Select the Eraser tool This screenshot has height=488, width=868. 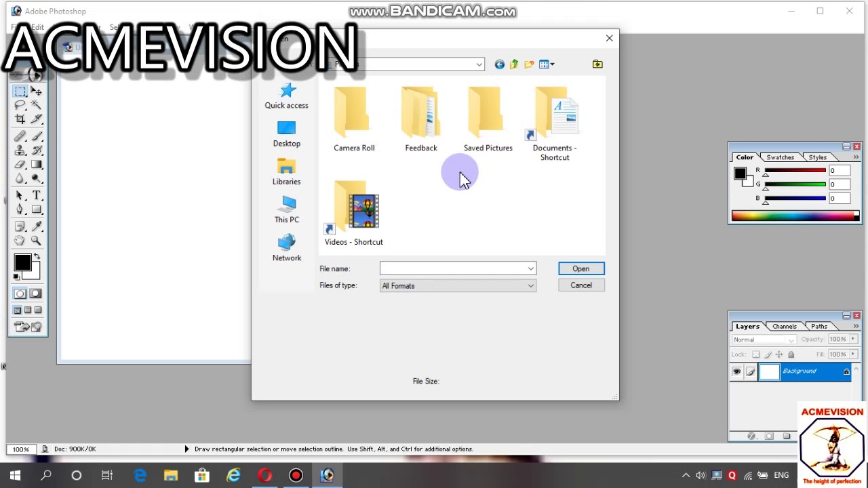click(20, 165)
